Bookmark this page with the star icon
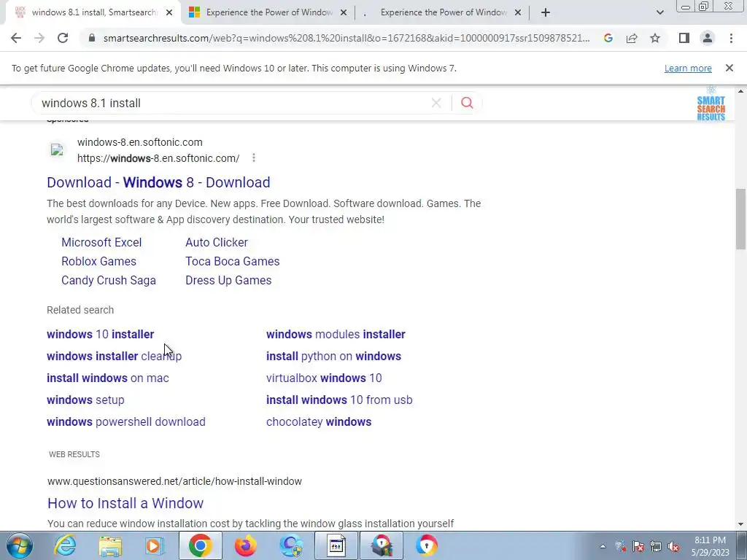Viewport: 747px width, 560px height. 655,38
